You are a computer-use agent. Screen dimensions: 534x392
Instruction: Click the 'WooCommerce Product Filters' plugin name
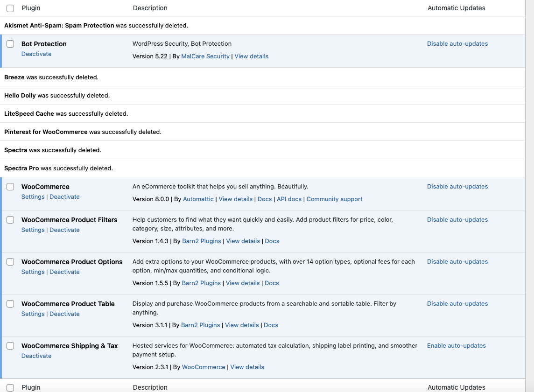point(70,220)
